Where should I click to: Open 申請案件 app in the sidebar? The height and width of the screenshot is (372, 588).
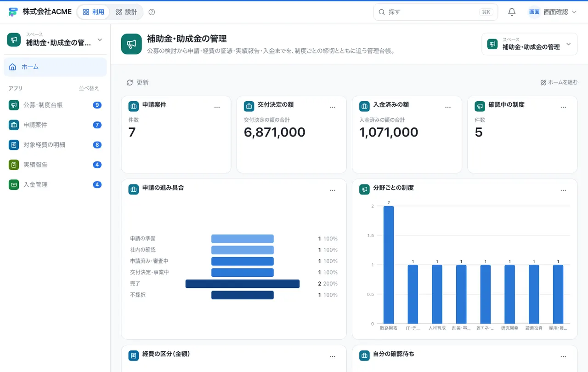[x=55, y=125]
